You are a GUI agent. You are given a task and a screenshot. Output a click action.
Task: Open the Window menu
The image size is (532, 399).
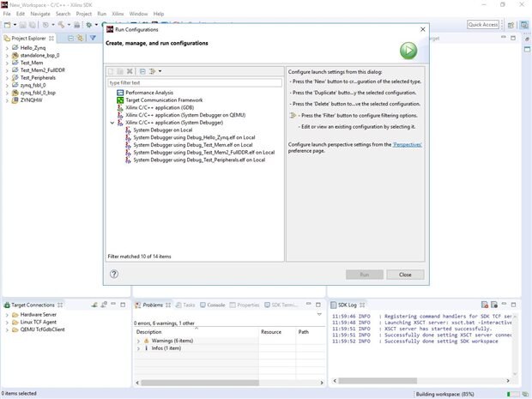click(x=138, y=14)
